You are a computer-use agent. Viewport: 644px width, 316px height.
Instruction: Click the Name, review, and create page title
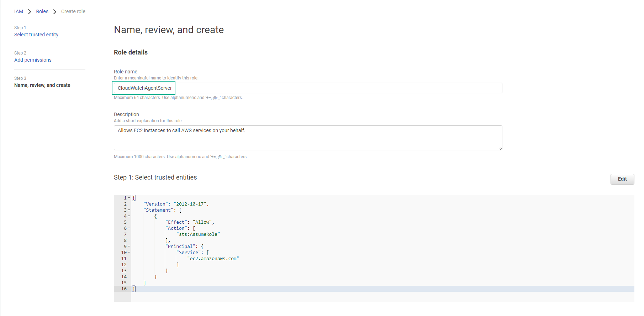pyautogui.click(x=169, y=30)
